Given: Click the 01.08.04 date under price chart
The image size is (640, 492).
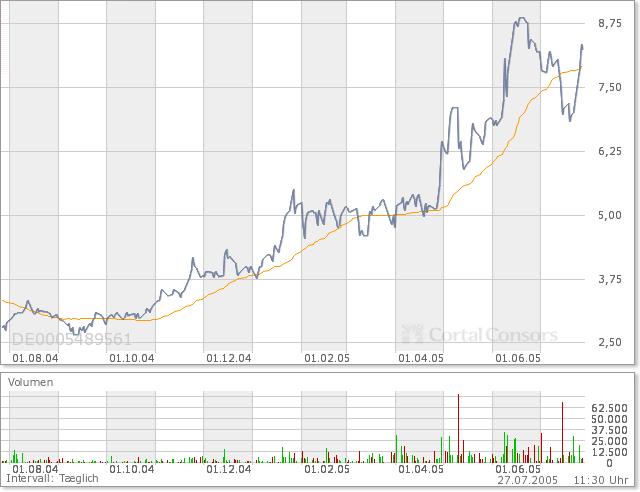Looking at the screenshot, I should click(35, 358).
